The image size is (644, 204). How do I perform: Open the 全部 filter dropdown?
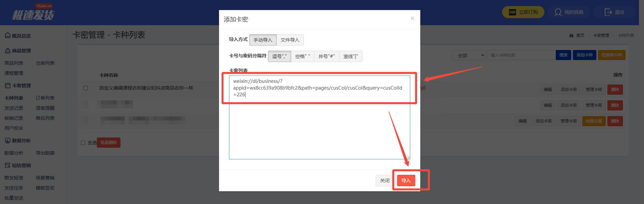(x=469, y=55)
